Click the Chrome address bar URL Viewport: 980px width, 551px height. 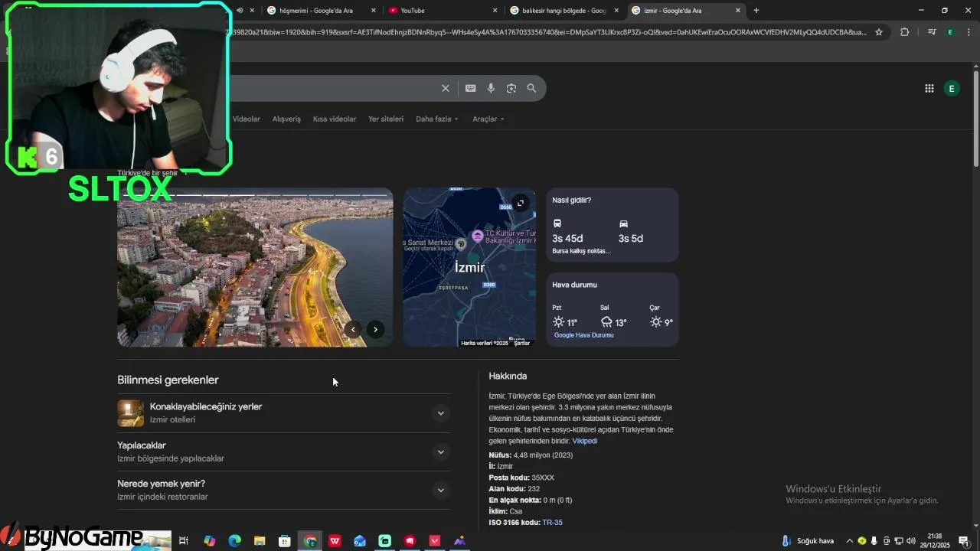[x=547, y=32]
